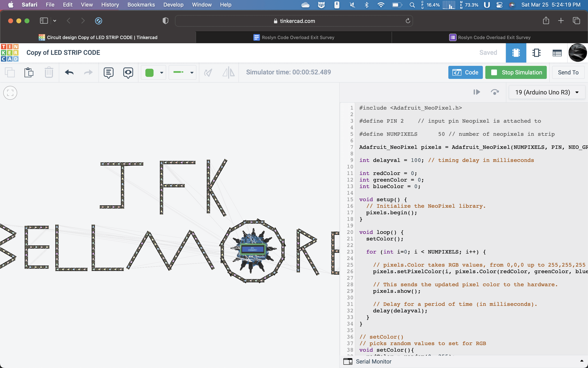Click code line 1 #include <Adafruit_NeoPixel.h>
The height and width of the screenshot is (368, 588).
point(410,108)
